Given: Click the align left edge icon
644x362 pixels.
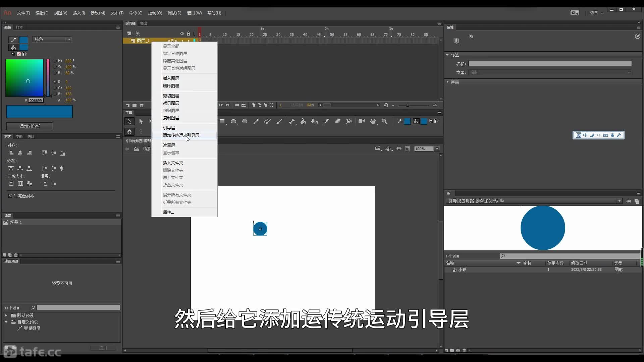Looking at the screenshot, I should click(x=11, y=153).
